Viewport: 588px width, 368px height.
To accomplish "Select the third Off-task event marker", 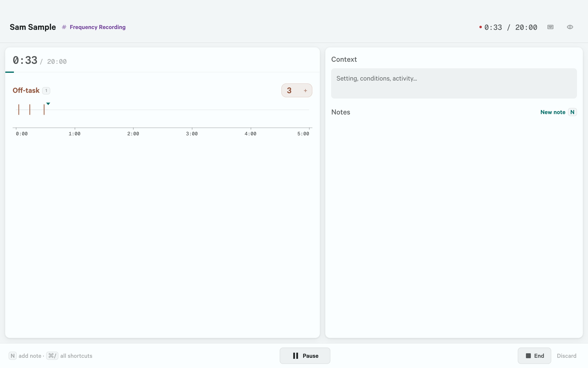I will pyautogui.click(x=44, y=110).
